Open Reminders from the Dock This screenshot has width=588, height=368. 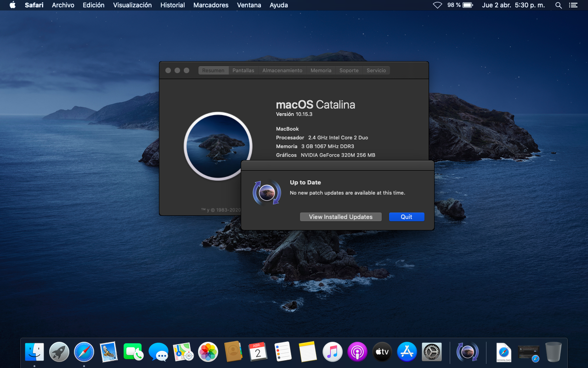(283, 352)
